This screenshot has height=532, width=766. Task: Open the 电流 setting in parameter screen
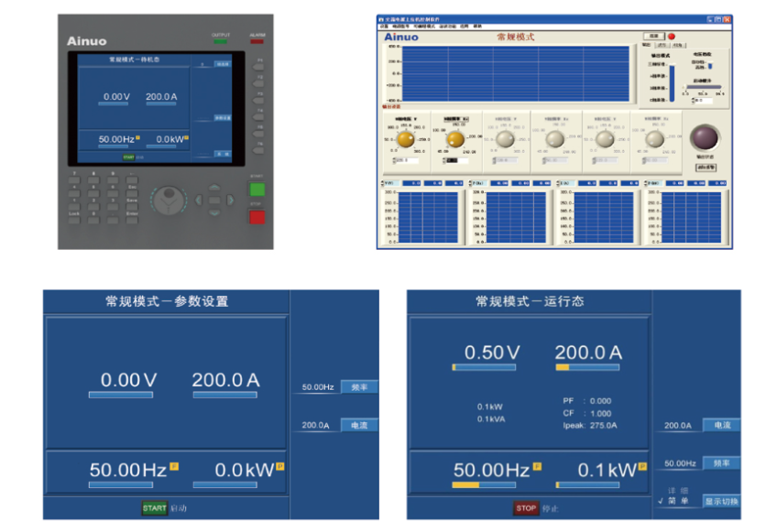click(358, 425)
